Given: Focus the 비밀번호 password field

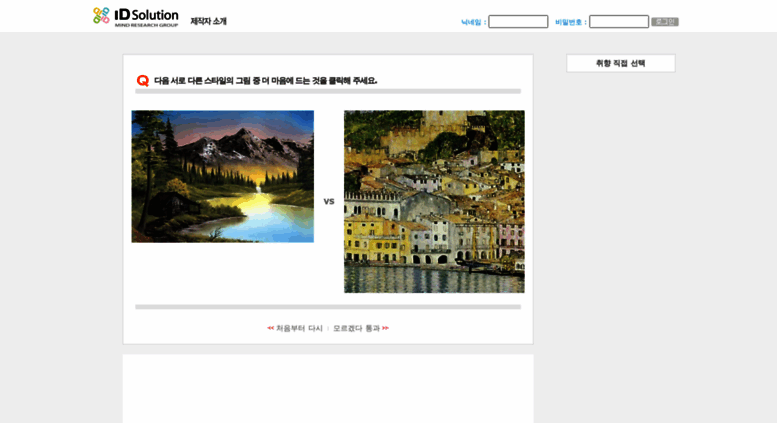Looking at the screenshot, I should pos(618,22).
